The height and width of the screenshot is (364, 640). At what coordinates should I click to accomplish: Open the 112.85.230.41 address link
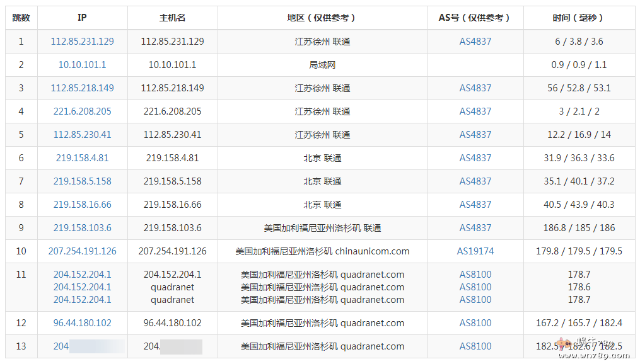tap(82, 134)
